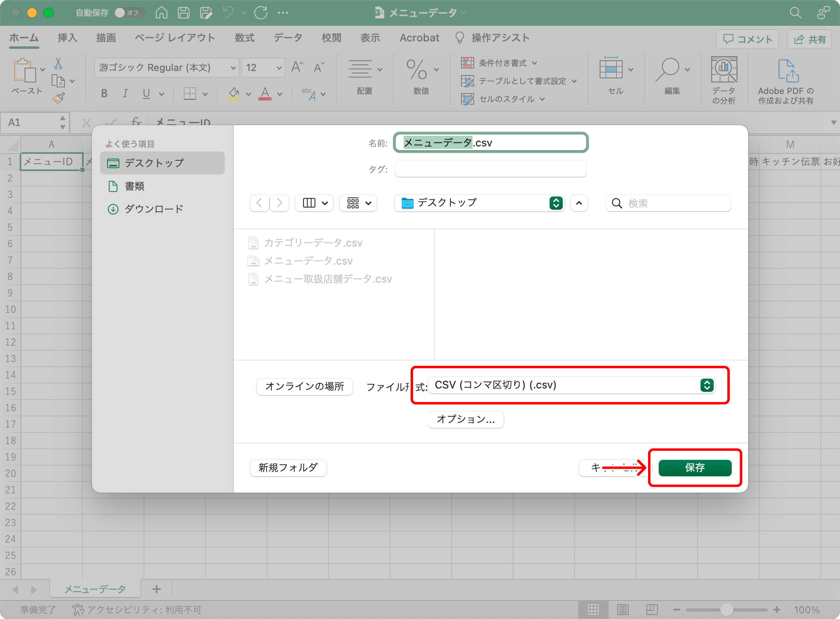Open the font size dropdown
Screen dimensions: 840x619
[279, 68]
